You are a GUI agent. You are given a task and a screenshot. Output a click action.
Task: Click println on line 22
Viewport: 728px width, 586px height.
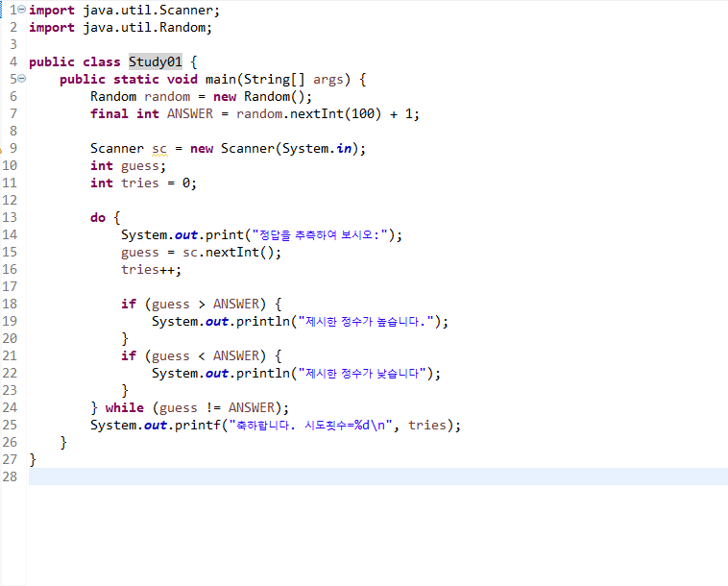click(x=263, y=374)
